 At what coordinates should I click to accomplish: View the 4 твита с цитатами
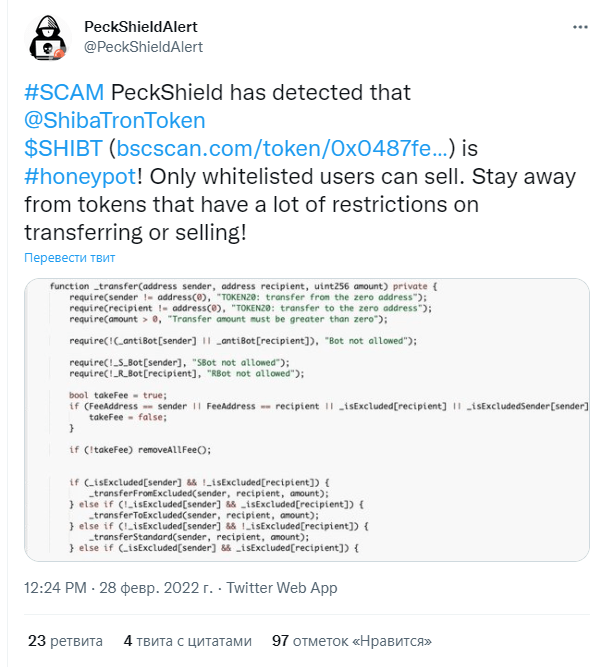(188, 641)
